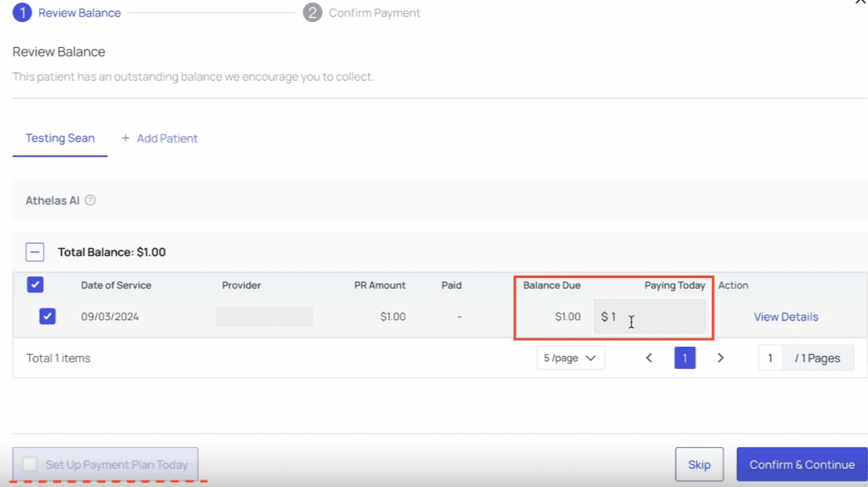The width and height of the screenshot is (868, 487).
Task: Click Add Patient tab
Action: (x=160, y=139)
